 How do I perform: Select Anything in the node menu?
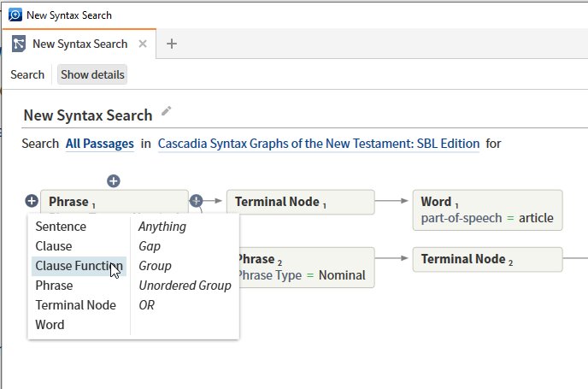[x=162, y=227]
